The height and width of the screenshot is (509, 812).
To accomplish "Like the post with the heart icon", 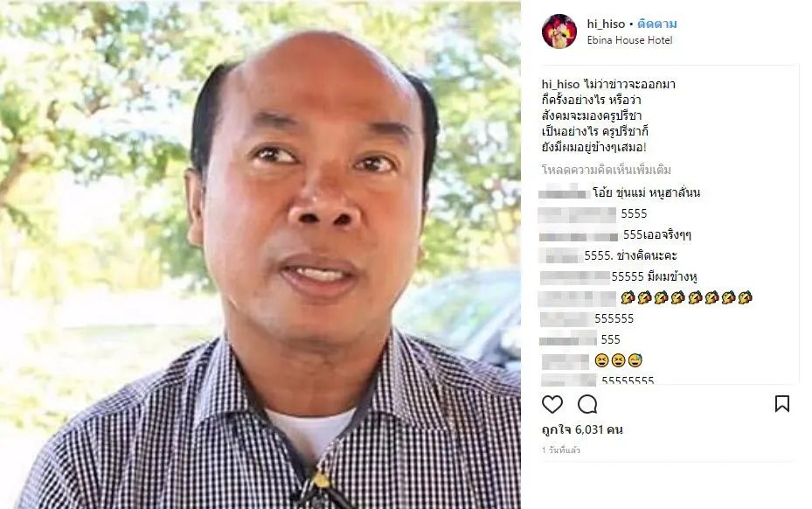I will click(x=552, y=404).
